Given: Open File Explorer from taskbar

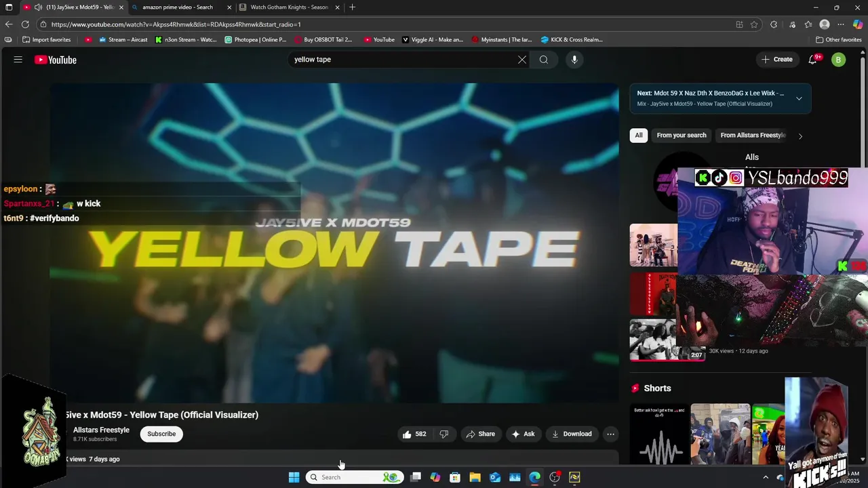Looking at the screenshot, I should (475, 477).
